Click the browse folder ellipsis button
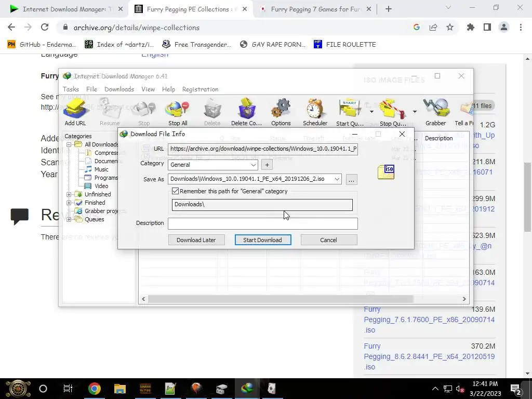532x399 pixels. [x=351, y=179]
